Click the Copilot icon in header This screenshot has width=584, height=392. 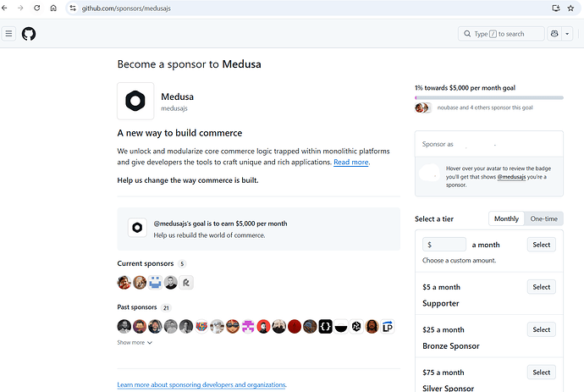click(x=554, y=34)
